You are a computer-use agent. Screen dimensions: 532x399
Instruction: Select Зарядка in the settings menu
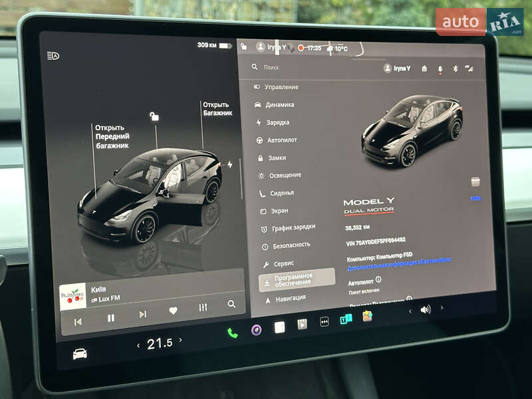click(x=277, y=122)
